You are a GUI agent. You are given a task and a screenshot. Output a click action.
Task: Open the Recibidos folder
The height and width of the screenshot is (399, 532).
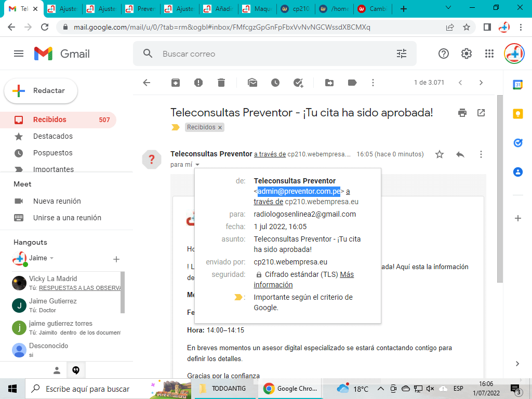tap(58, 120)
